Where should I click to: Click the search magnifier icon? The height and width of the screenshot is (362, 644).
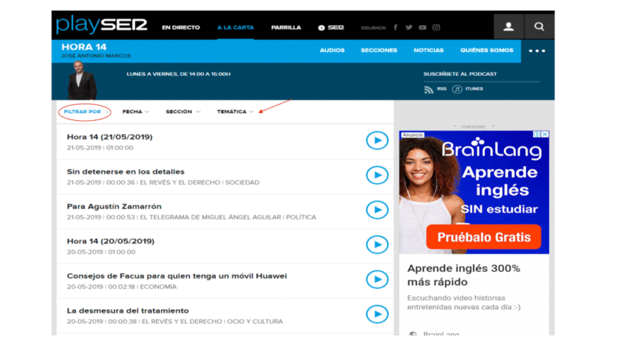(x=539, y=27)
